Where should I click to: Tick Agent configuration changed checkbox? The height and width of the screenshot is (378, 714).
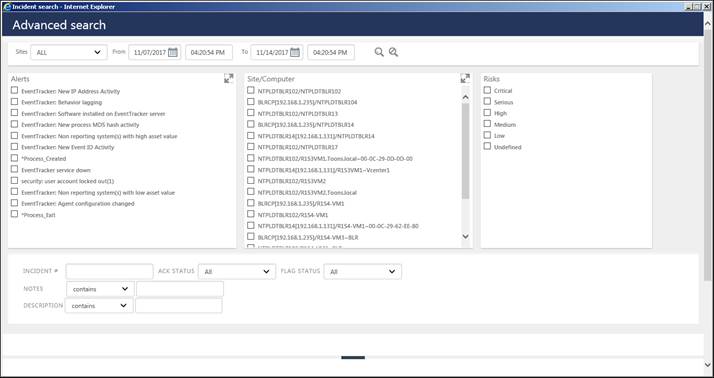[x=15, y=203]
